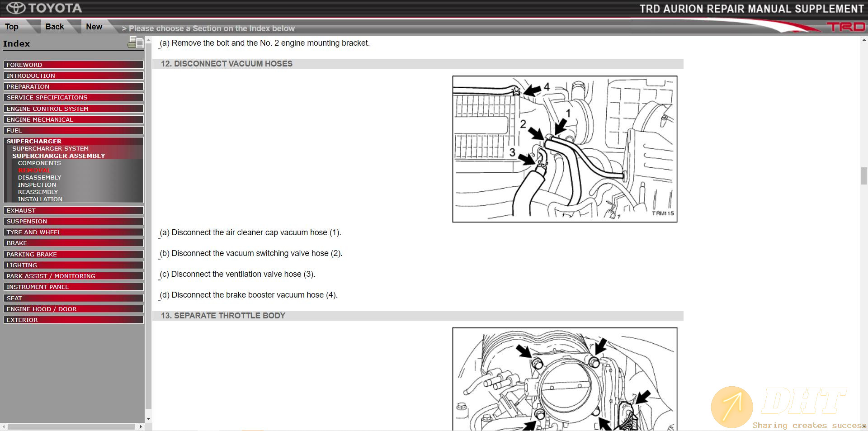
Task: Open the COMPONENTS page
Action: (x=39, y=163)
